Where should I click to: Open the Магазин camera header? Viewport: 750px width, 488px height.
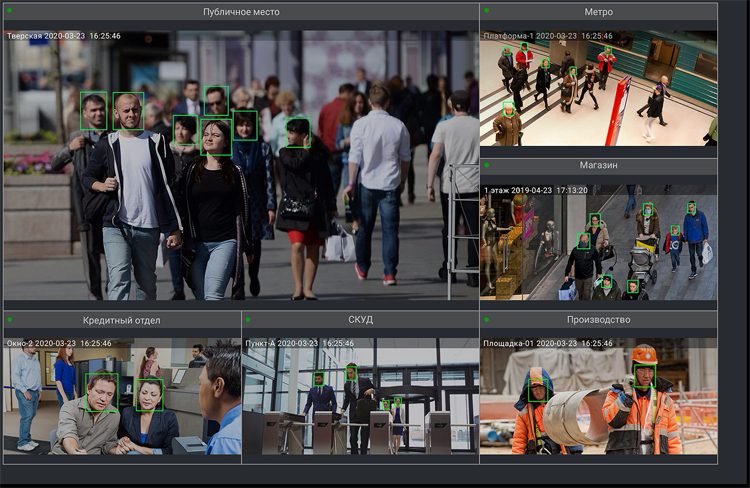tap(598, 165)
